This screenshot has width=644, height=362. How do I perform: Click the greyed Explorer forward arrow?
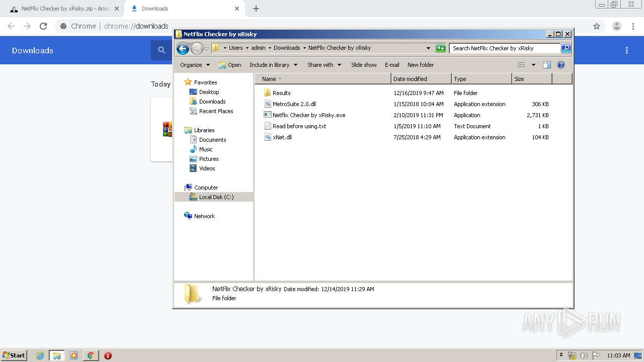pyautogui.click(x=197, y=48)
